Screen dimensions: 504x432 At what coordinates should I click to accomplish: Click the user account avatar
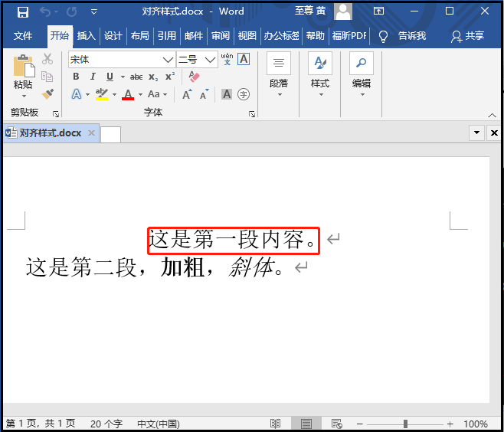pyautogui.click(x=343, y=11)
